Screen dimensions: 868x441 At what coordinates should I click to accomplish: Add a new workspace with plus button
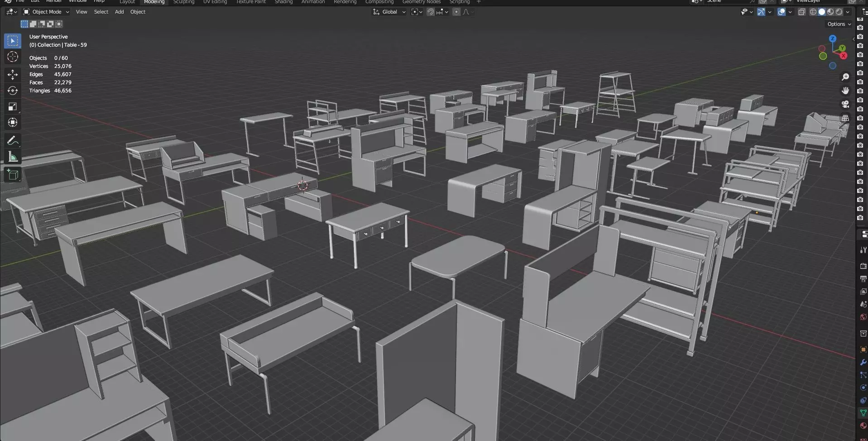coord(479,2)
